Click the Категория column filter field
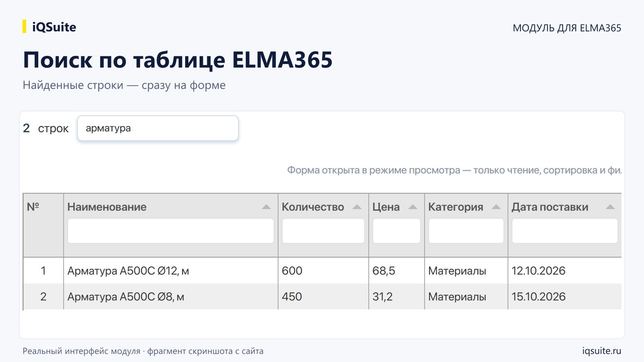This screenshot has width=644, height=362. click(x=466, y=231)
